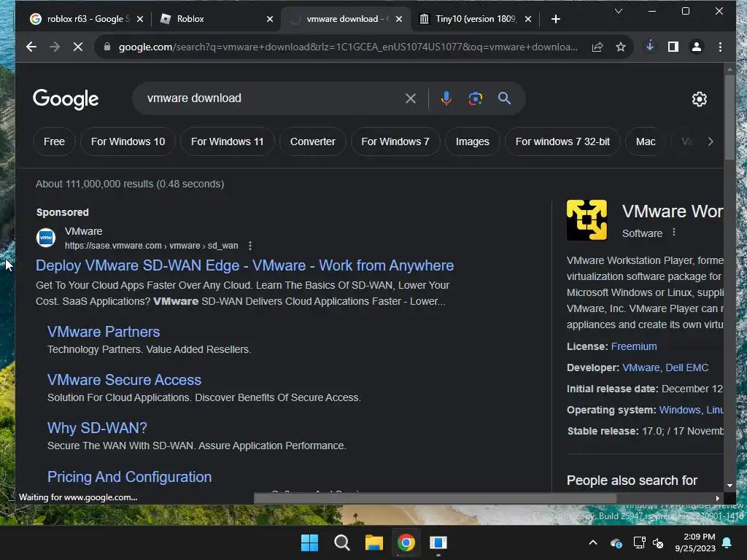The width and height of the screenshot is (747, 560).
Task: Toggle Chrome side panel
Action: [x=673, y=47]
